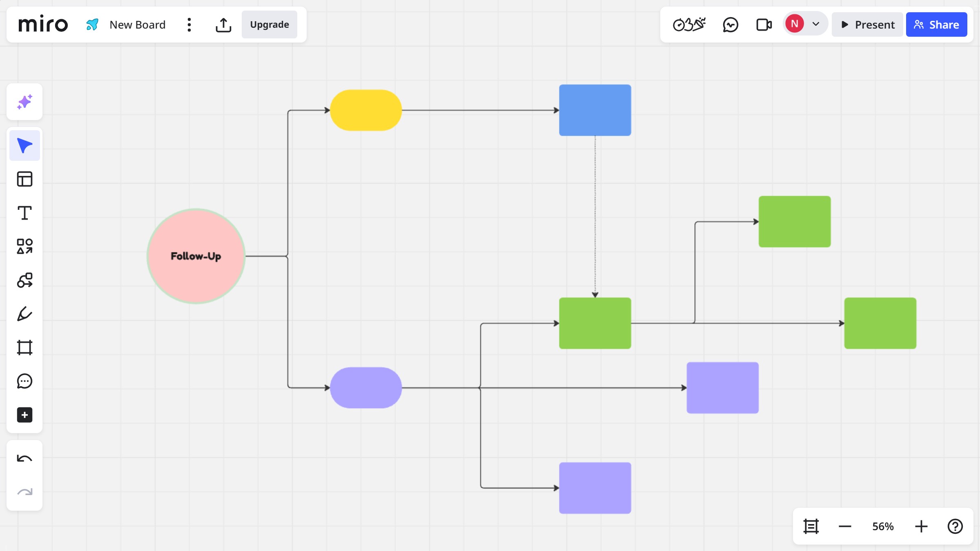Viewport: 980px width, 551px height.
Task: Open the Miro AI assistant
Action: [24, 102]
